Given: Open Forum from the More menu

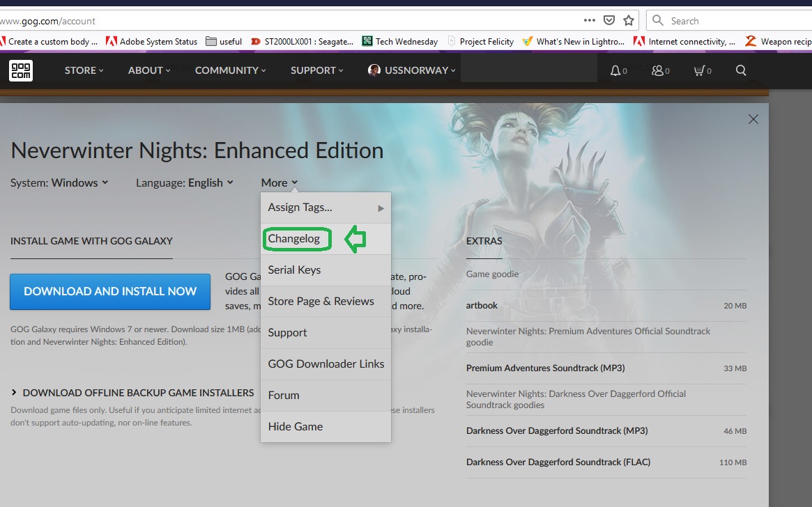Looking at the screenshot, I should click(x=325, y=396).
